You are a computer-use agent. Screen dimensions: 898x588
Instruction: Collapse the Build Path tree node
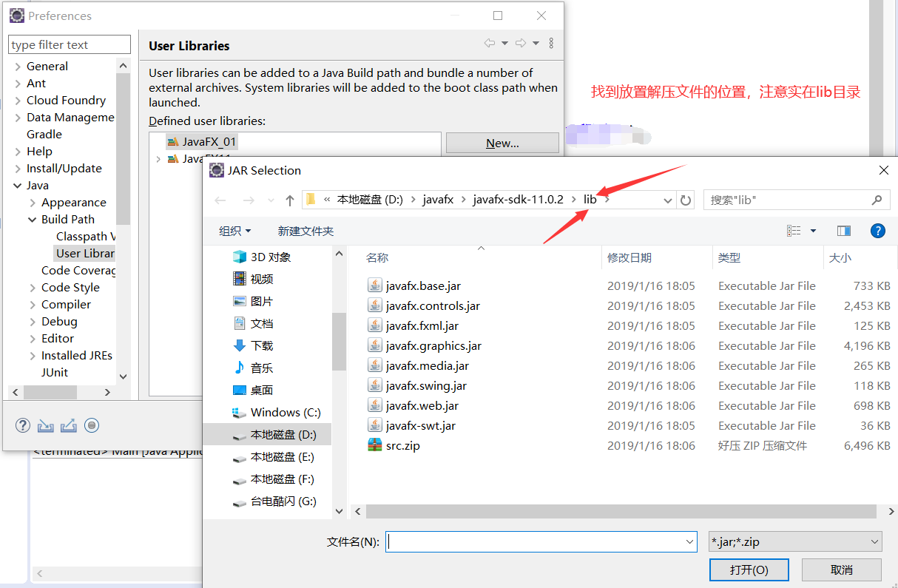(33, 219)
